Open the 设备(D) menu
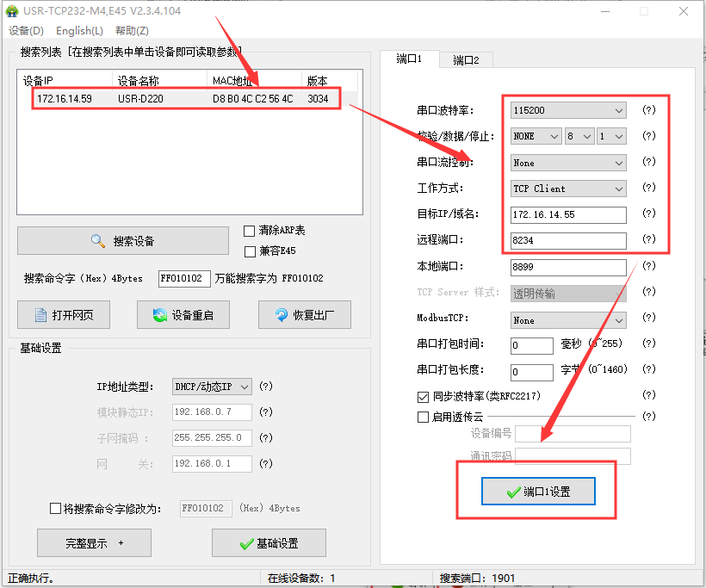Image resolution: width=706 pixels, height=588 pixels. pos(26,31)
